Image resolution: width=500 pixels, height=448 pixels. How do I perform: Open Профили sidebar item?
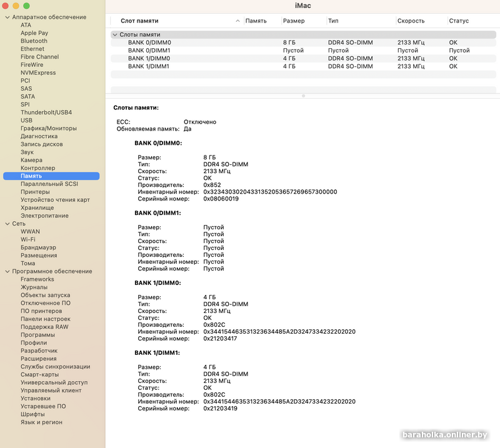pyautogui.click(x=34, y=343)
